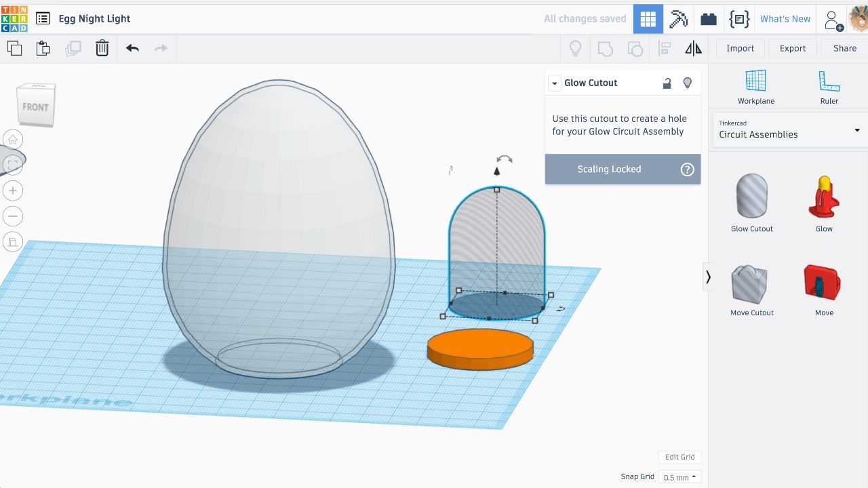Screen dimensions: 868x488
Task: Toggle lock on Glow Cutout
Action: [x=667, y=83]
